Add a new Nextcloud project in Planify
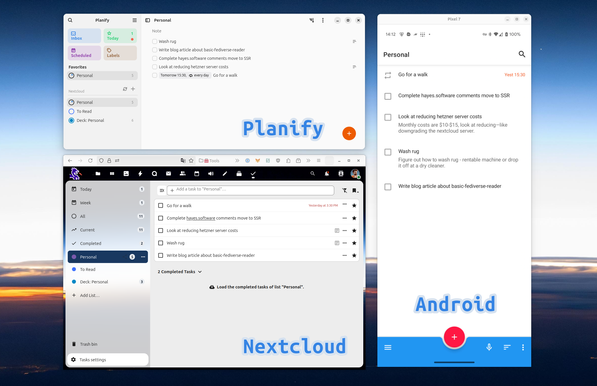This screenshot has width=597, height=386. click(133, 89)
